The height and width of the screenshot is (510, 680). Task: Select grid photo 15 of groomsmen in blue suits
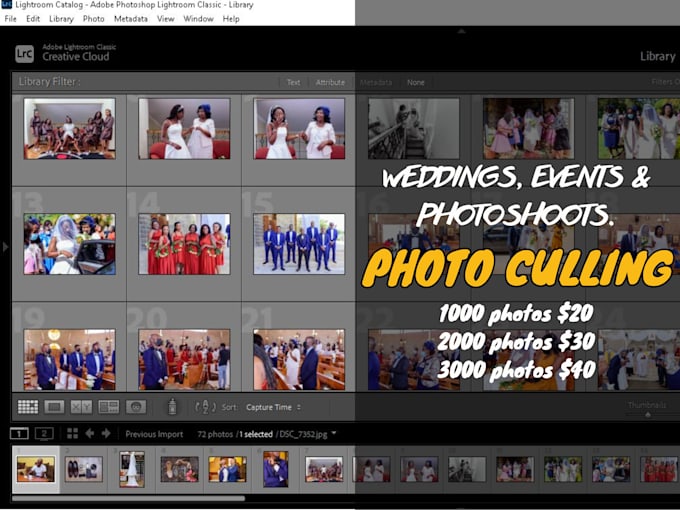click(299, 244)
